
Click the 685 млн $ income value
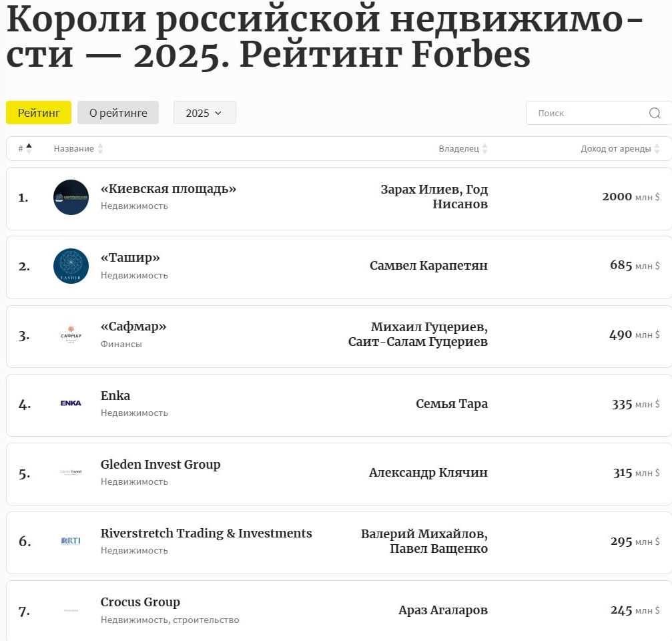coord(635,265)
